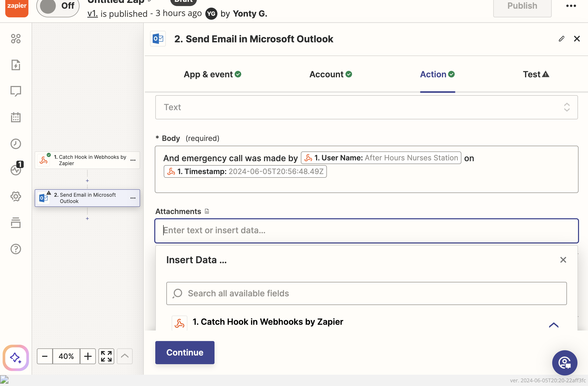The height and width of the screenshot is (386, 588).
Task: Open the apps grid icon in sidebar
Action: click(x=16, y=39)
